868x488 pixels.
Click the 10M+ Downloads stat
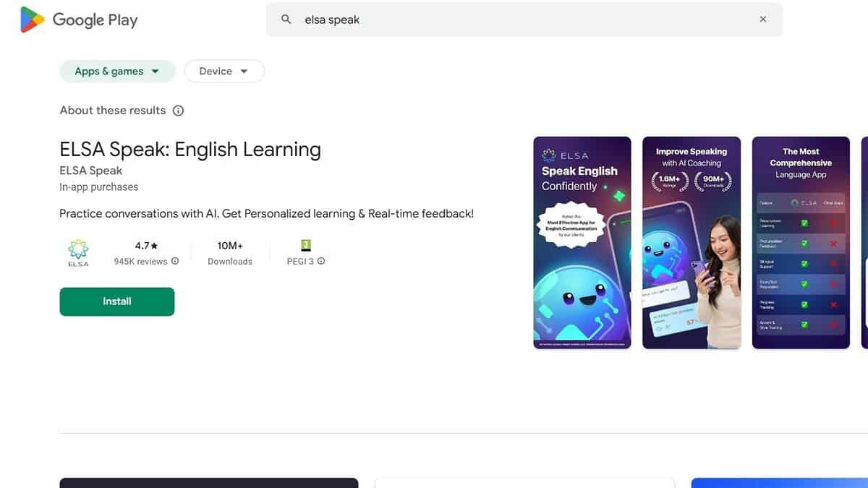[229, 252]
